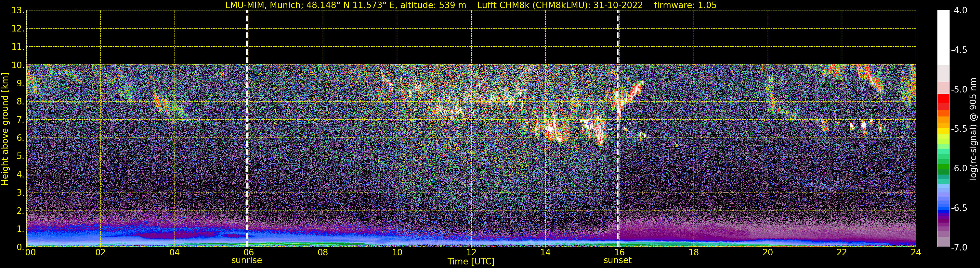980x268 pixels.
Task: Click the white top segment of the colorbar
Action: tap(943, 37)
